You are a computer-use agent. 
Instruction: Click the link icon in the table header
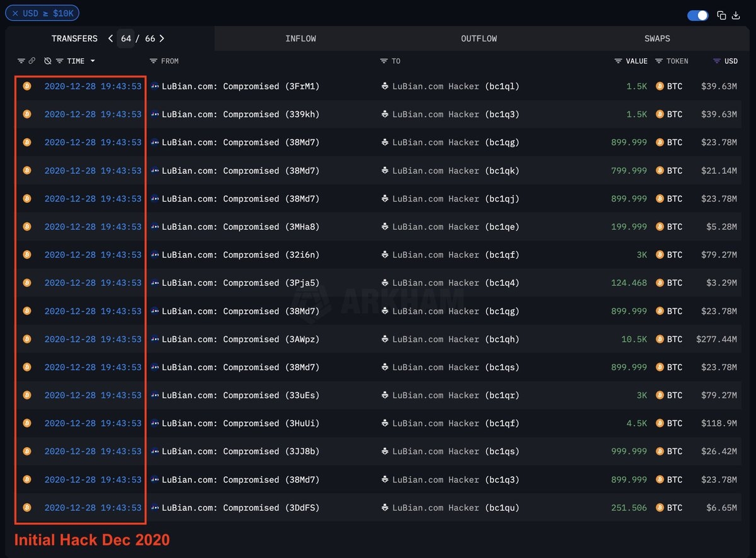pyautogui.click(x=32, y=61)
